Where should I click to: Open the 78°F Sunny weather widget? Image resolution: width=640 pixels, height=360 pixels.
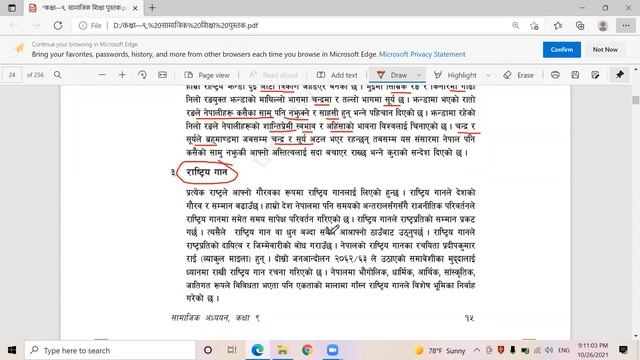click(x=439, y=351)
